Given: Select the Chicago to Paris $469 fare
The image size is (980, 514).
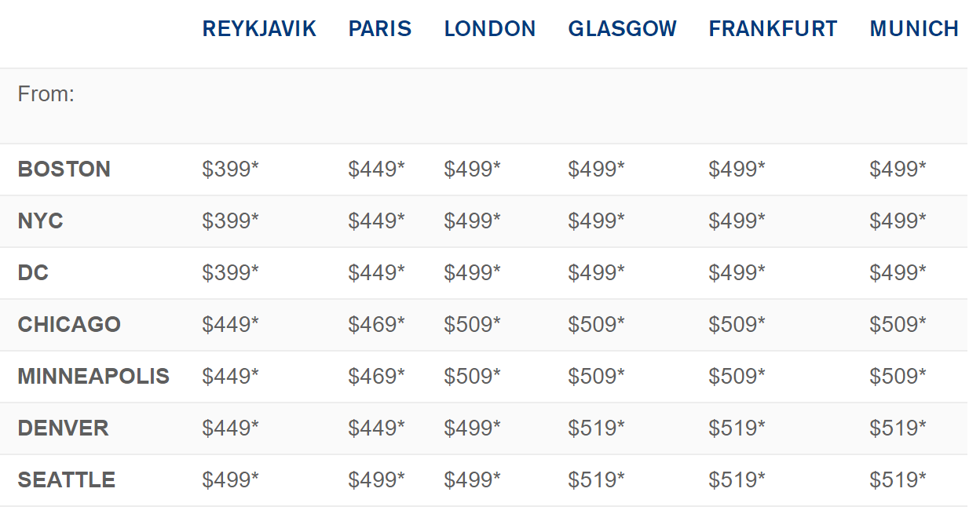Looking at the screenshot, I should pos(376,325).
